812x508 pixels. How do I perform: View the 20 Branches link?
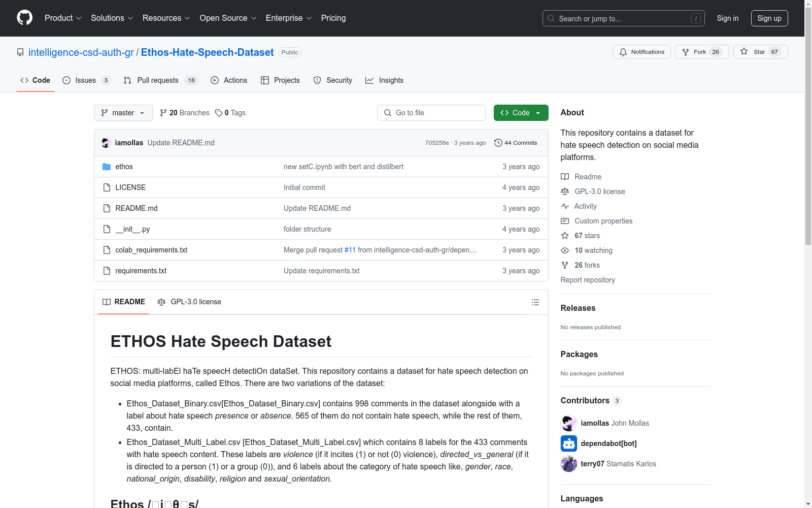click(x=184, y=113)
